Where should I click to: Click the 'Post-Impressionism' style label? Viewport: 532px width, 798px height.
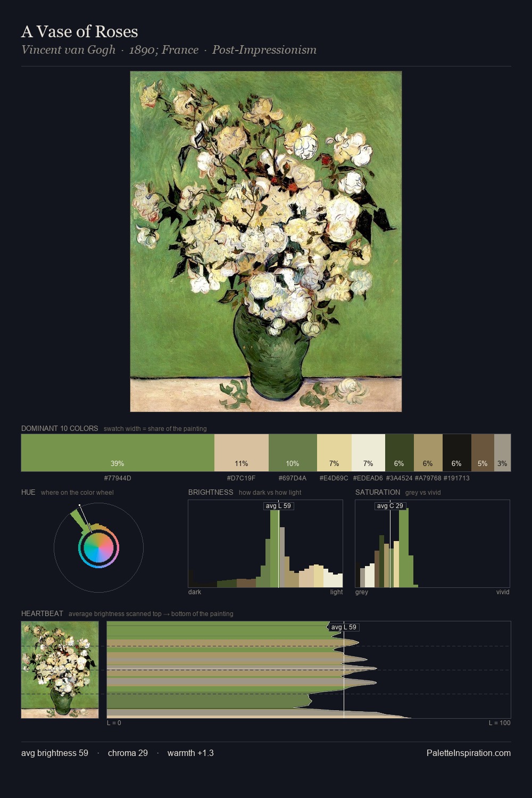point(264,50)
